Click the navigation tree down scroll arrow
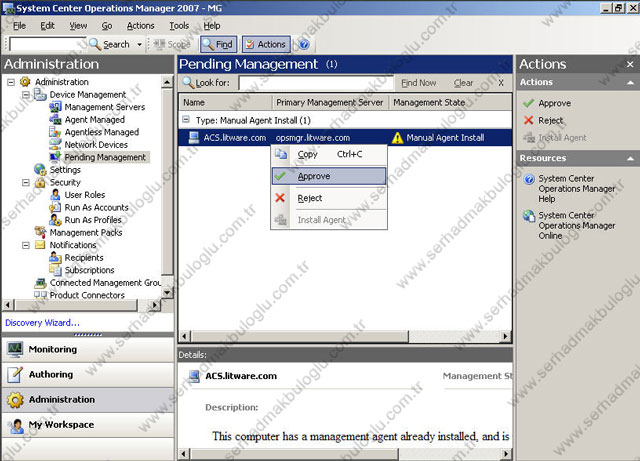Image resolution: width=640 pixels, height=461 pixels. (x=167, y=293)
